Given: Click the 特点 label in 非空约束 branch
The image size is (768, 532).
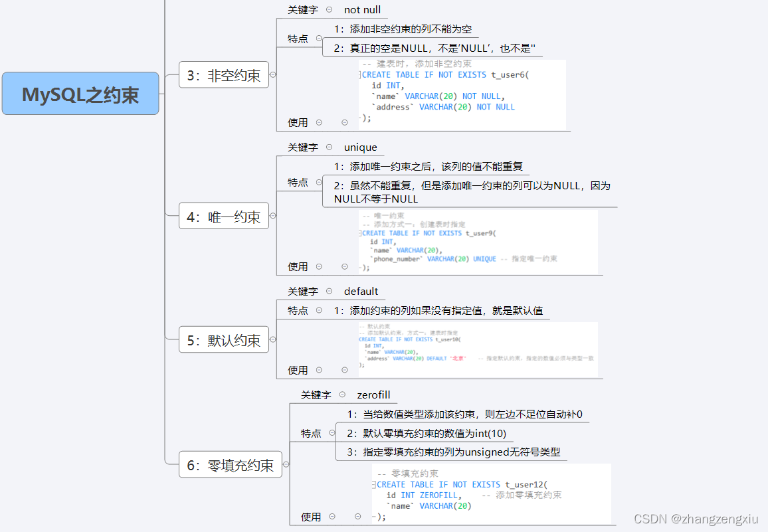Looking at the screenshot, I should [298, 39].
